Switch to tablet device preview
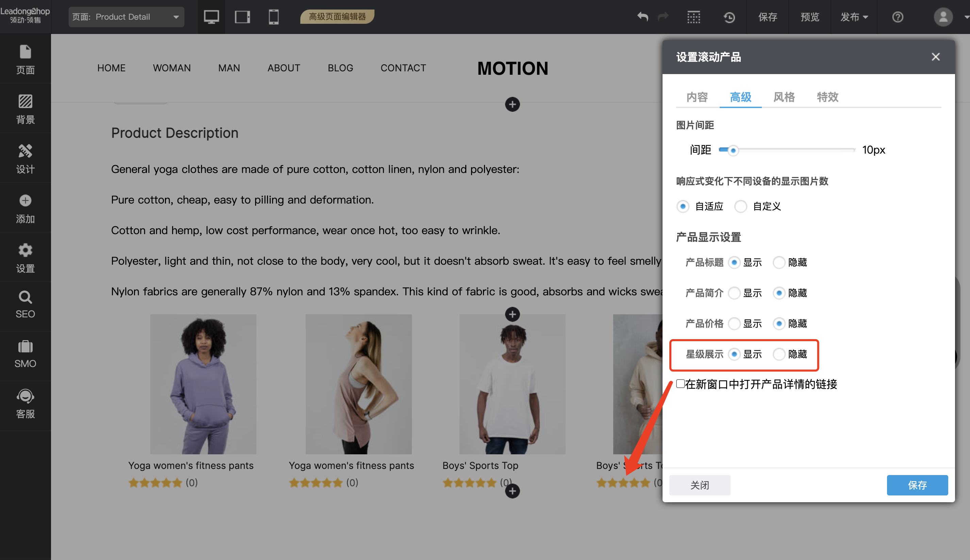970x560 pixels. click(242, 17)
